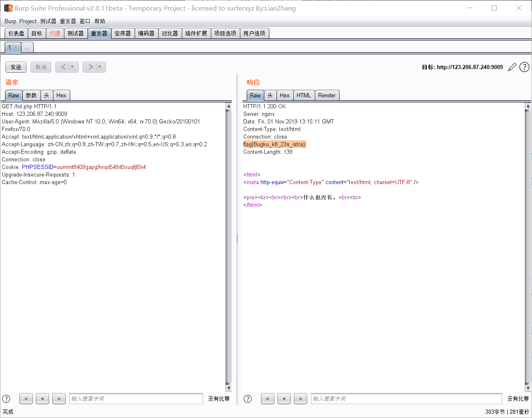Switch to the 测试器 tool tab
Image resolution: width=532 pixels, height=418 pixels.
click(76, 33)
